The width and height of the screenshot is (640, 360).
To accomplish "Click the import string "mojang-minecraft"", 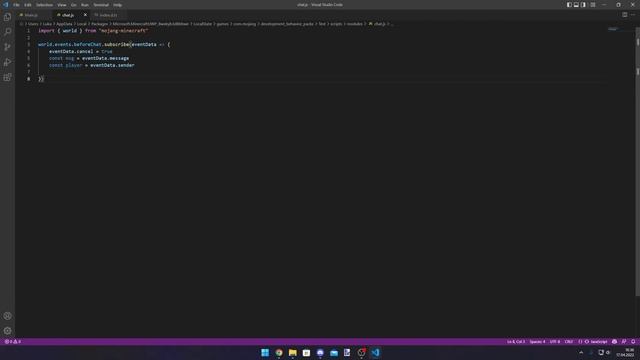I will pos(123,31).
